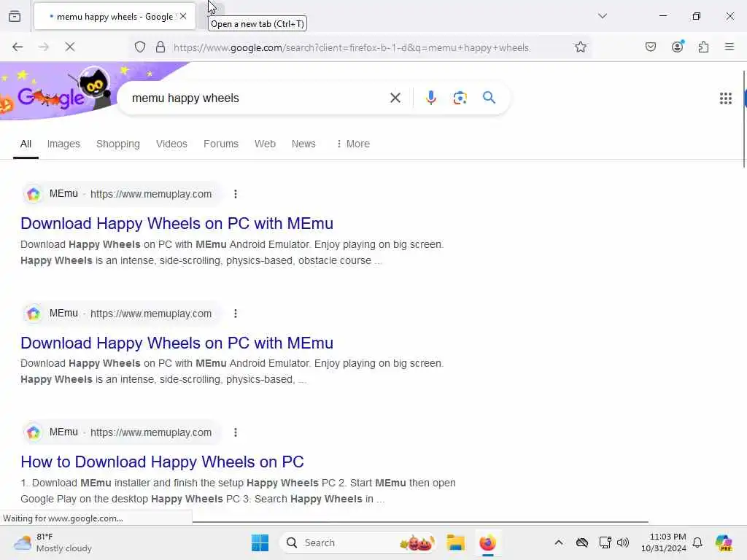This screenshot has width=747, height=560.
Task: Open the clock and date flyout
Action: (664, 542)
